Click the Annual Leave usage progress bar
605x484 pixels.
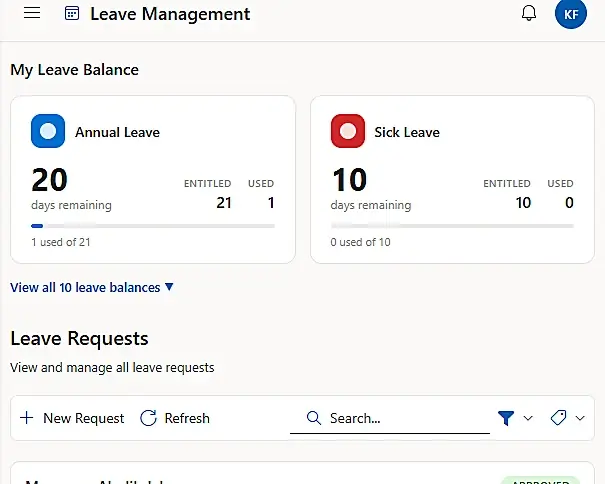point(153,226)
